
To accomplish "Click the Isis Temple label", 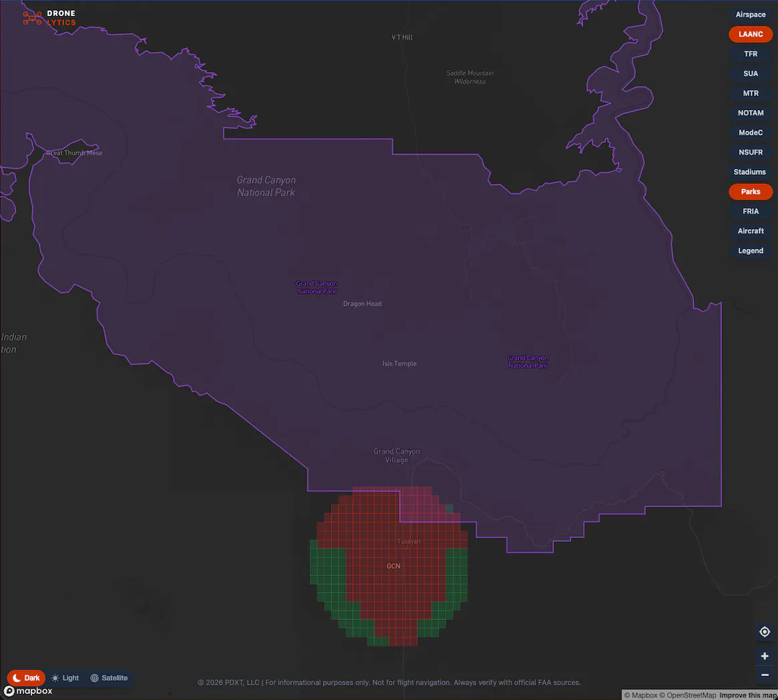I will click(x=400, y=364).
